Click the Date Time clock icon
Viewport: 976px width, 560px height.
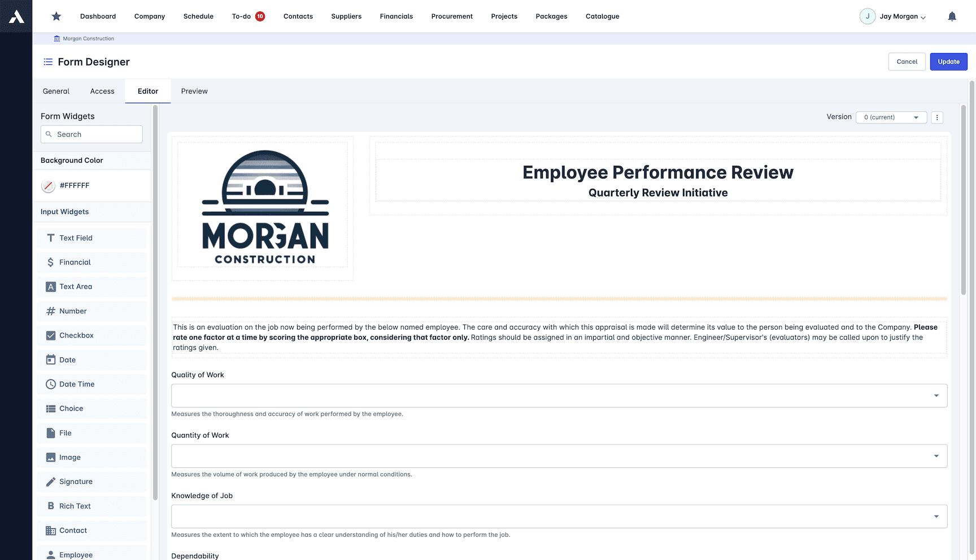pos(51,384)
